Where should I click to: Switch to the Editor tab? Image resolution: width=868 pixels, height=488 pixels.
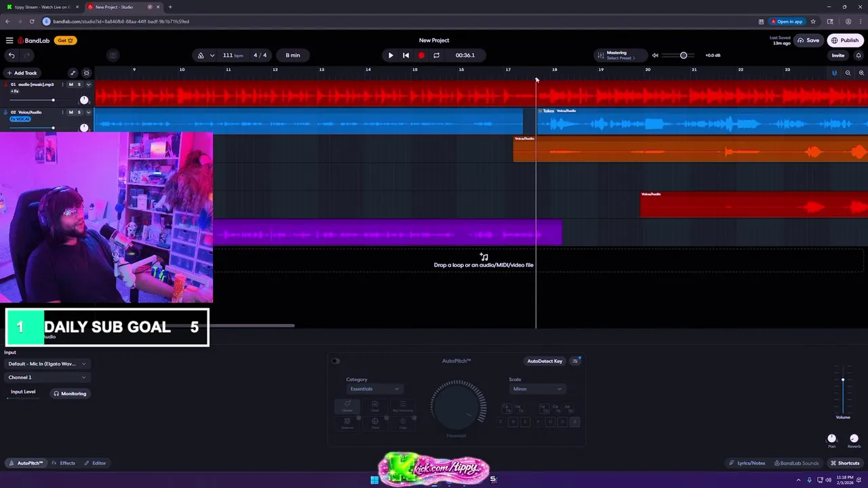[x=96, y=463]
